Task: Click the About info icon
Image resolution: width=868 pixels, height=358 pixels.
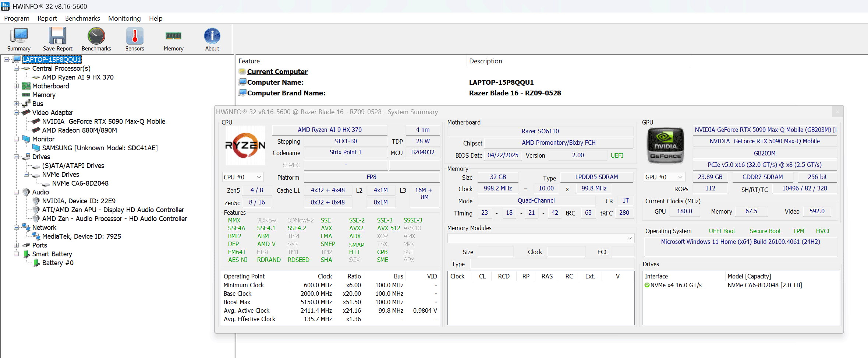Action: click(x=212, y=36)
